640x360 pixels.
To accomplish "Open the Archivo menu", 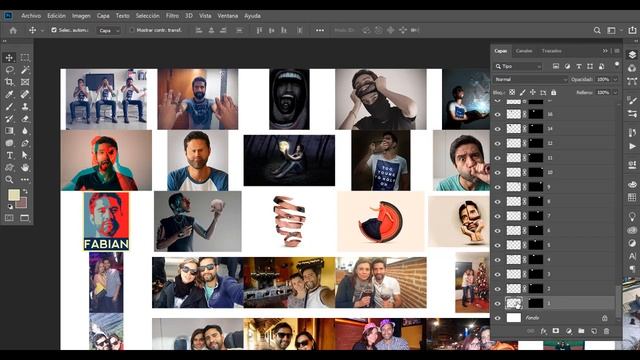I will coord(31,16).
